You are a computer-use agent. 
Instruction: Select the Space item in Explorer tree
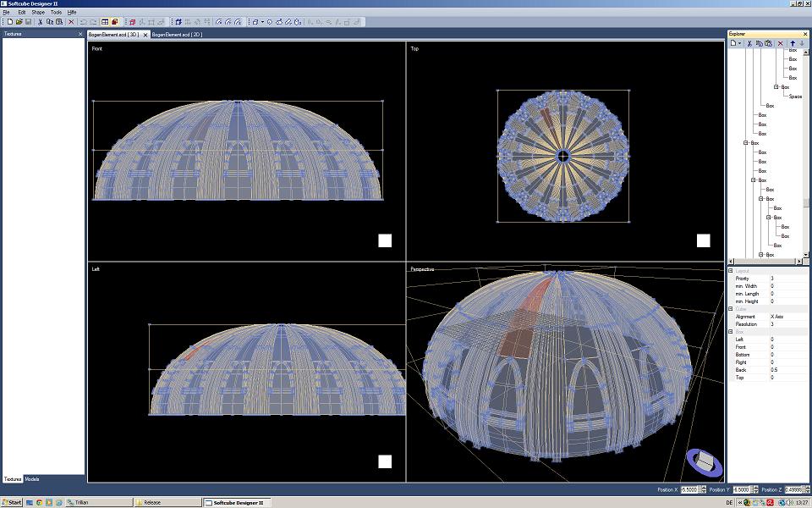click(x=795, y=97)
